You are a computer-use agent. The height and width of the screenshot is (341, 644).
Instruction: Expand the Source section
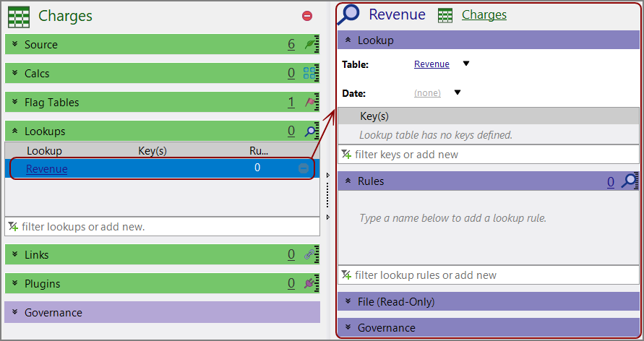(x=15, y=44)
